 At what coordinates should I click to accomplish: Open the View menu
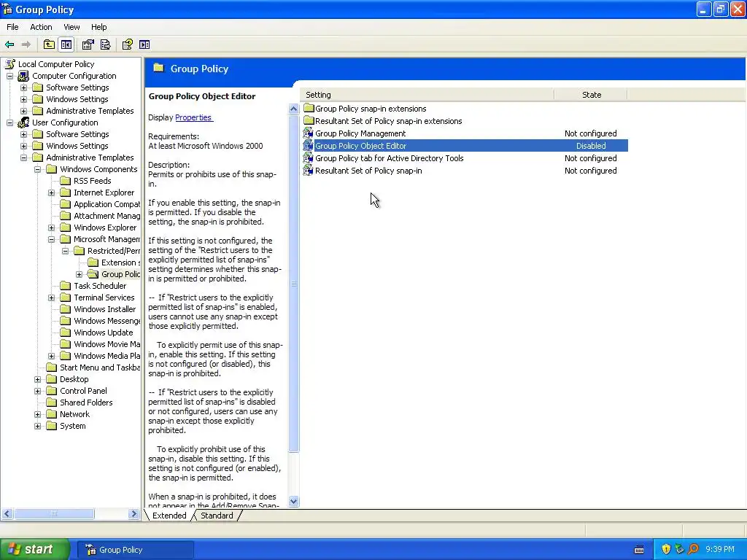point(71,27)
